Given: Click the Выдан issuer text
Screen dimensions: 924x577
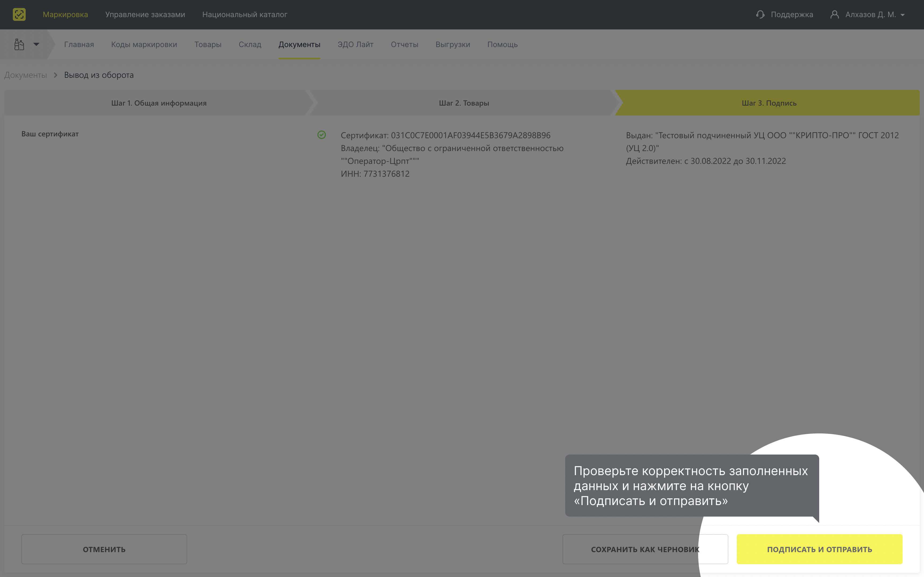Looking at the screenshot, I should [762, 142].
